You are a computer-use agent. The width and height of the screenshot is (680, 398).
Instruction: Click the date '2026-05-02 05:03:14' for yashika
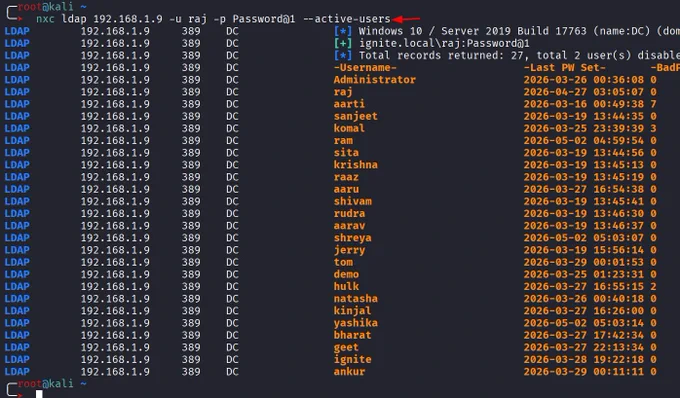pyautogui.click(x=583, y=323)
